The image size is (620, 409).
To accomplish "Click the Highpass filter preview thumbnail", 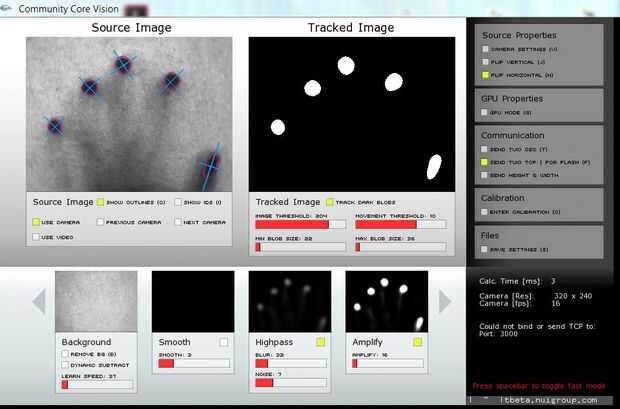I will (x=290, y=301).
